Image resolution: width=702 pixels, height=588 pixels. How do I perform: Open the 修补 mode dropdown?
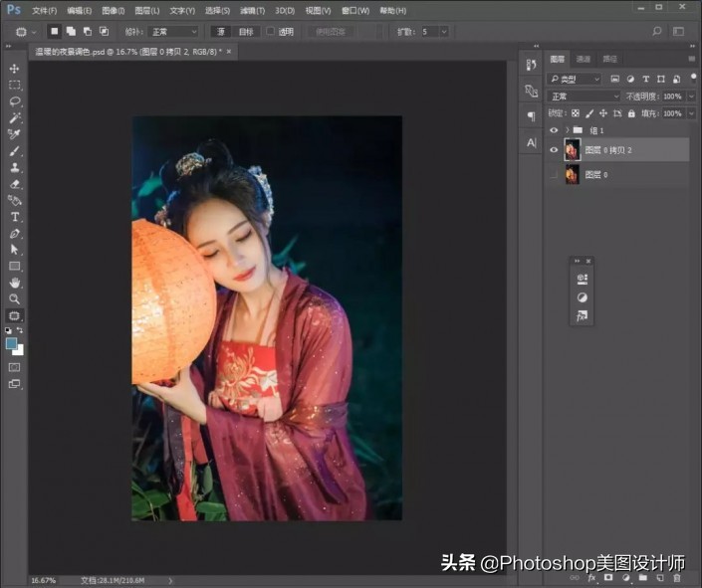173,32
